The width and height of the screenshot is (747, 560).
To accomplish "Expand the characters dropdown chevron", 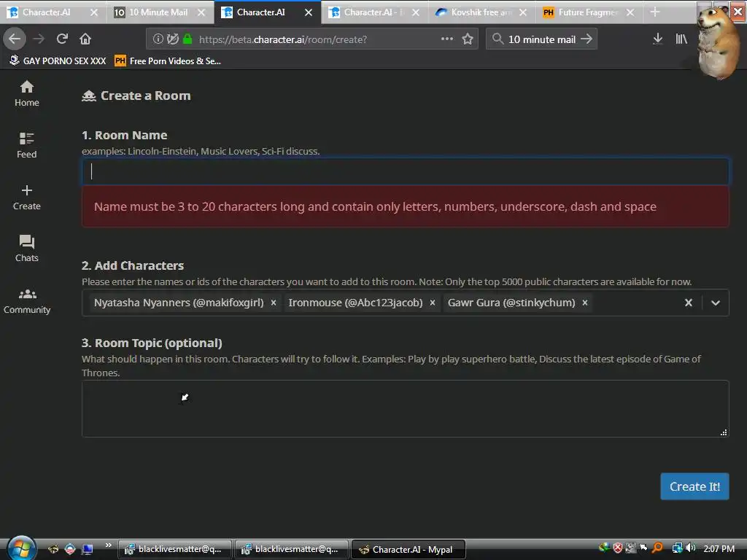I will click(x=716, y=303).
